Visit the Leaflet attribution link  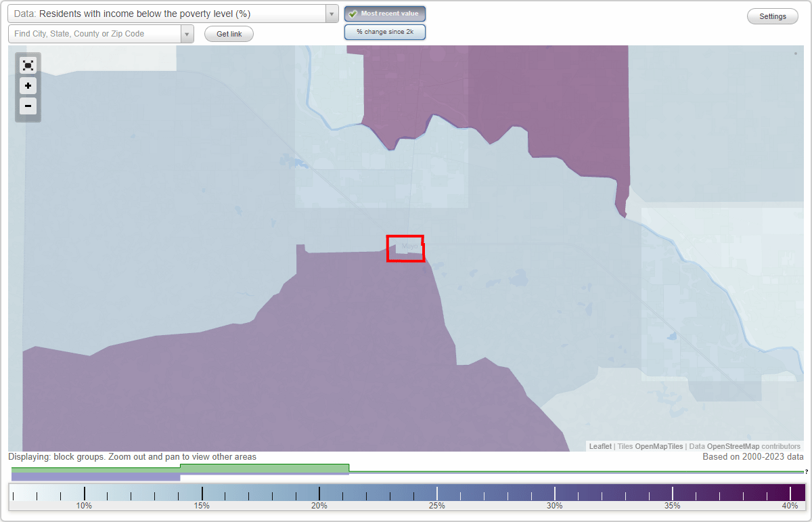click(x=600, y=446)
